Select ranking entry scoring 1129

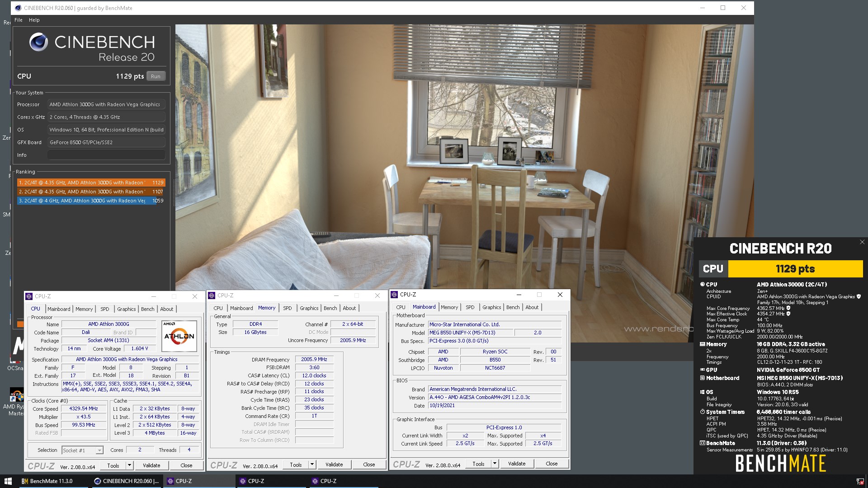click(x=91, y=183)
